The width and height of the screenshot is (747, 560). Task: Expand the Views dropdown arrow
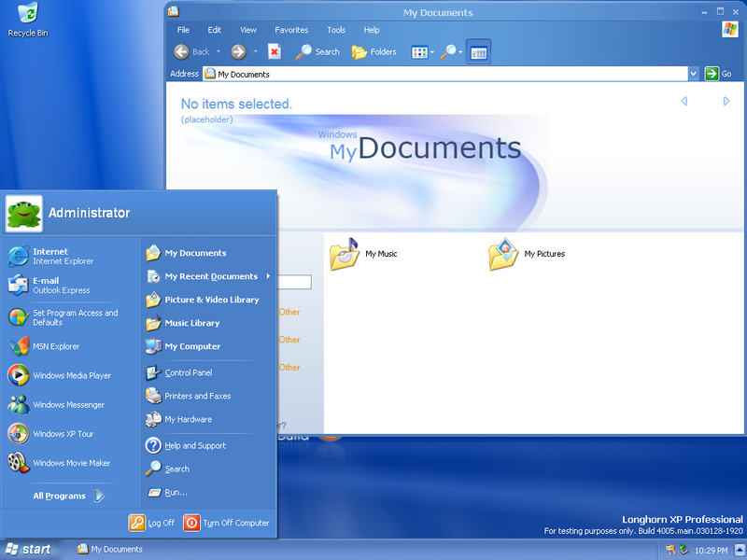[432, 52]
